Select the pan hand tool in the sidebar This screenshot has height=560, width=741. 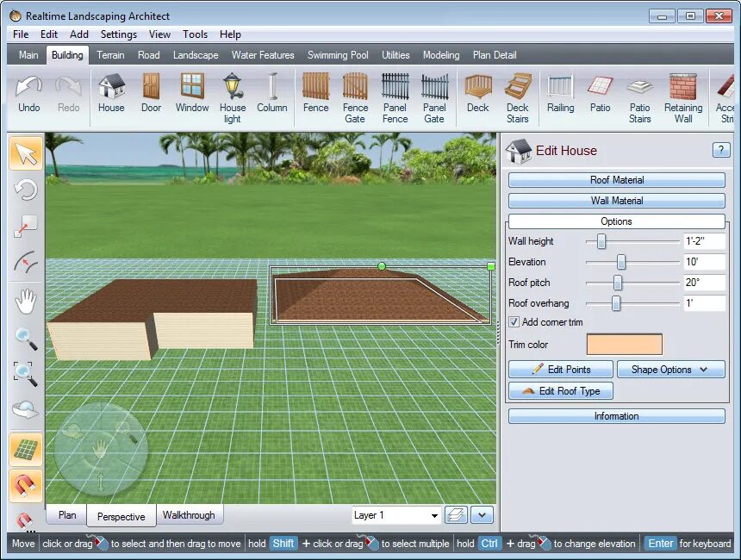(x=26, y=302)
